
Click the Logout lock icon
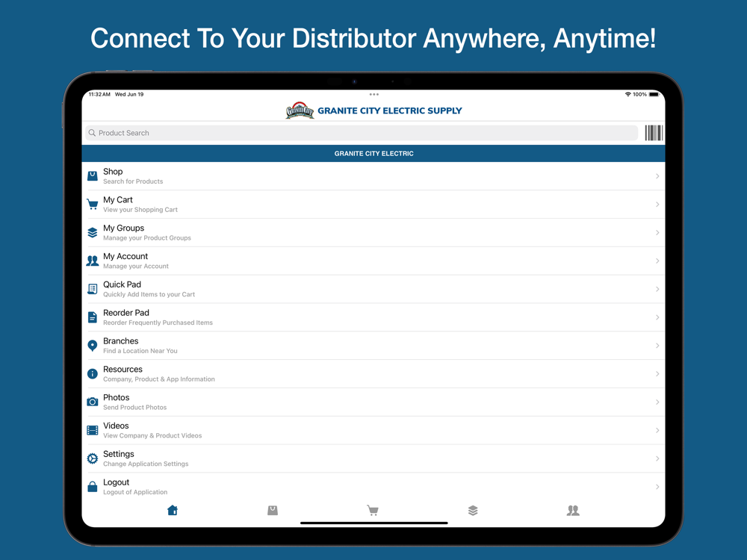tap(93, 487)
